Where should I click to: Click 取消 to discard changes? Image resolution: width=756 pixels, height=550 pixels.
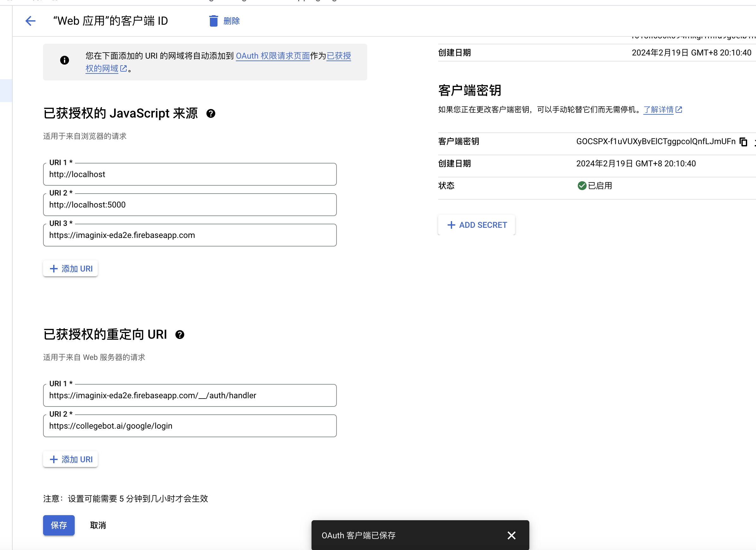pos(97,525)
